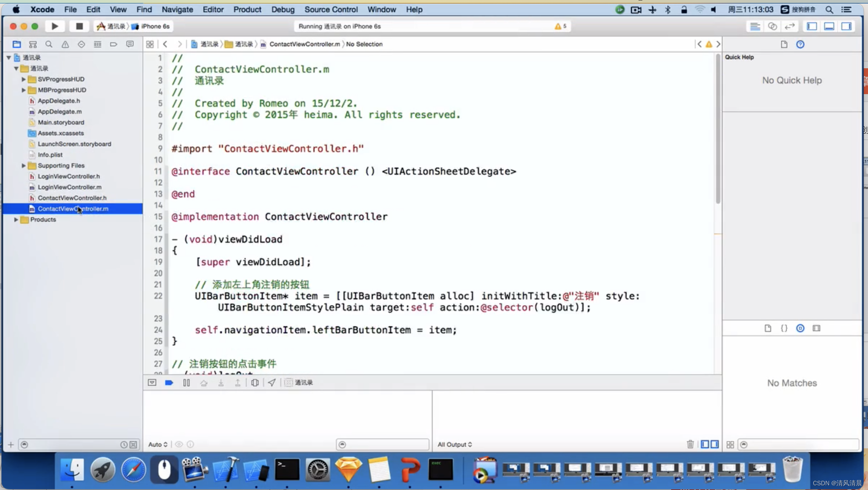Toggle the Debug area visibility
The height and width of the screenshot is (490, 868).
(829, 26)
